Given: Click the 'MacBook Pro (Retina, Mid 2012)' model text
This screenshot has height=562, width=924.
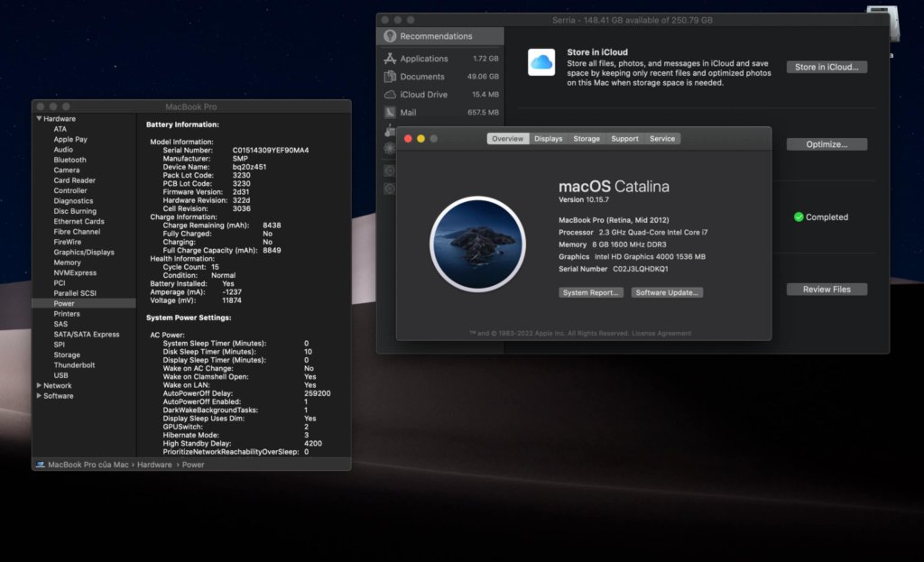Looking at the screenshot, I should coord(614,220).
